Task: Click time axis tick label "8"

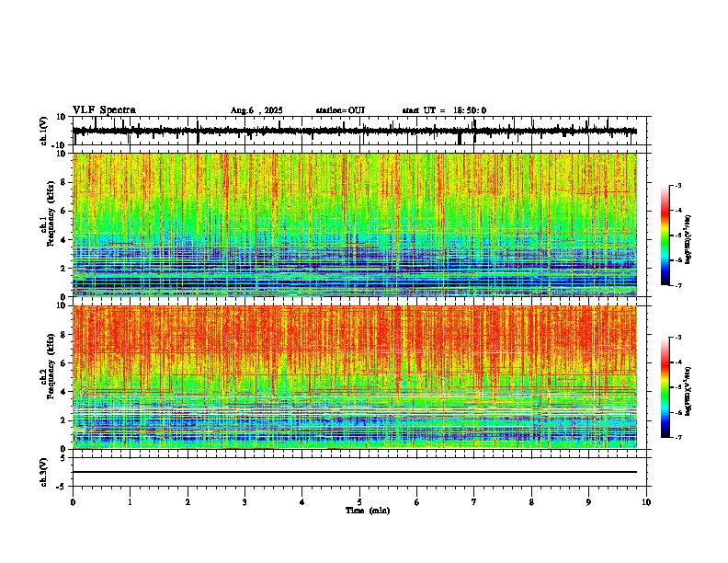Action: point(531,502)
